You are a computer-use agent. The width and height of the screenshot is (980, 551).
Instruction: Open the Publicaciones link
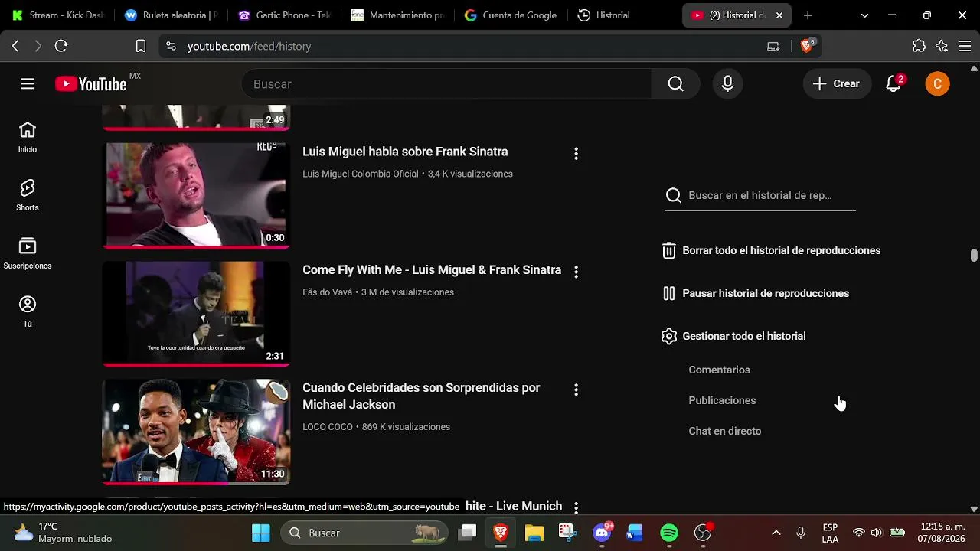(722, 400)
